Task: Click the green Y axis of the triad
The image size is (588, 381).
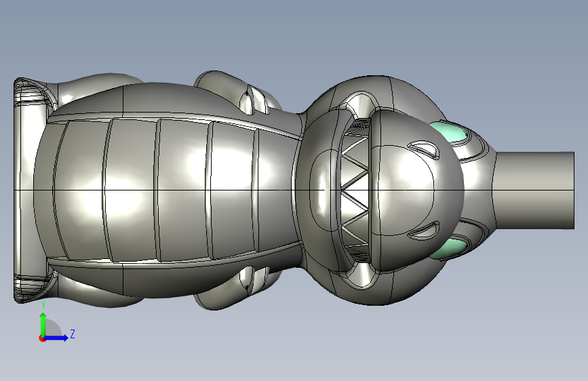Action: [43, 324]
